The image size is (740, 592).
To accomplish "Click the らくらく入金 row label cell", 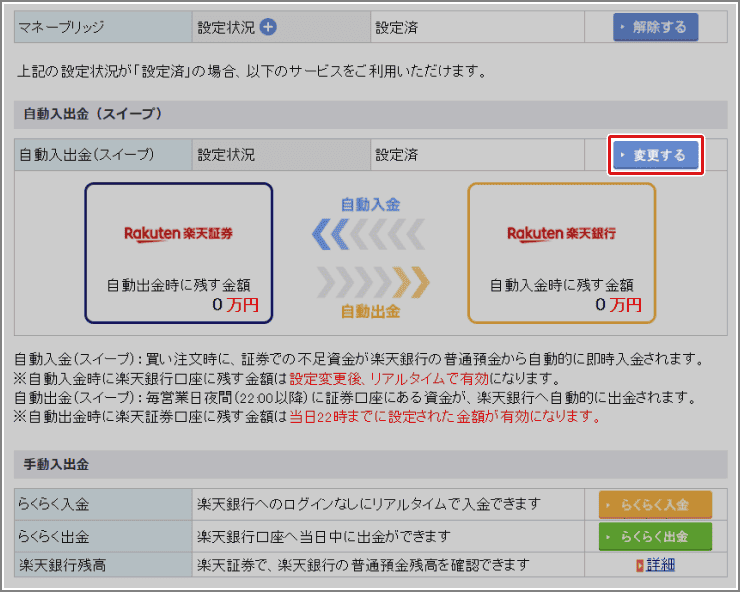I will pyautogui.click(x=58, y=505).
